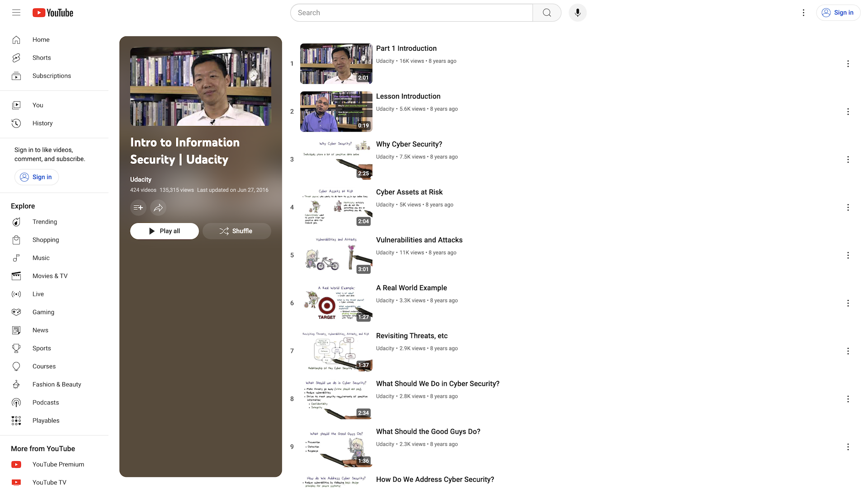Open Revisiting Threats, etc video
The width and height of the screenshot is (868, 488).
(x=412, y=336)
